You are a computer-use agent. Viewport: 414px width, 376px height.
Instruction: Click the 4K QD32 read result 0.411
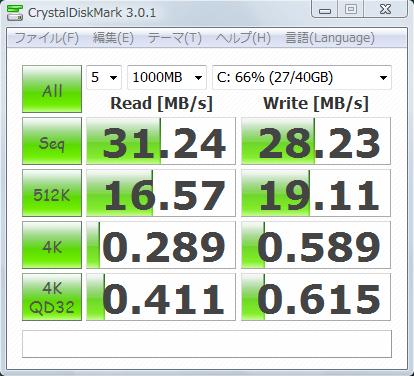(161, 297)
